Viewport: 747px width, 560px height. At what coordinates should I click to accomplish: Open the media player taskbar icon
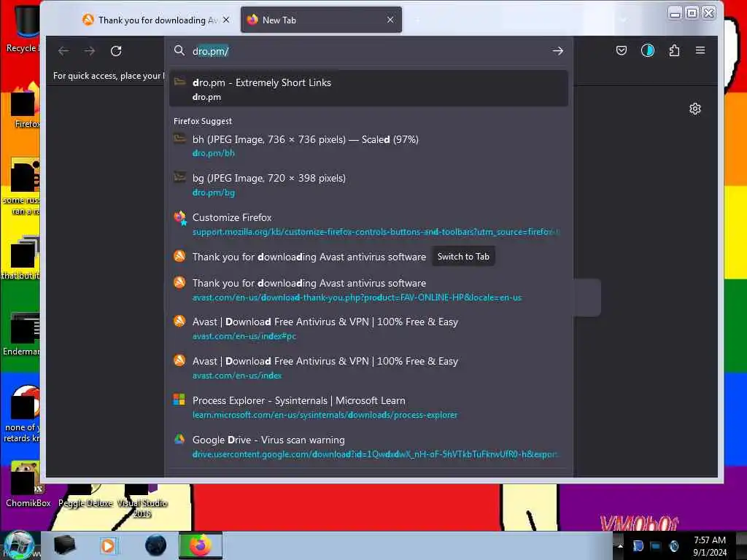coord(108,545)
